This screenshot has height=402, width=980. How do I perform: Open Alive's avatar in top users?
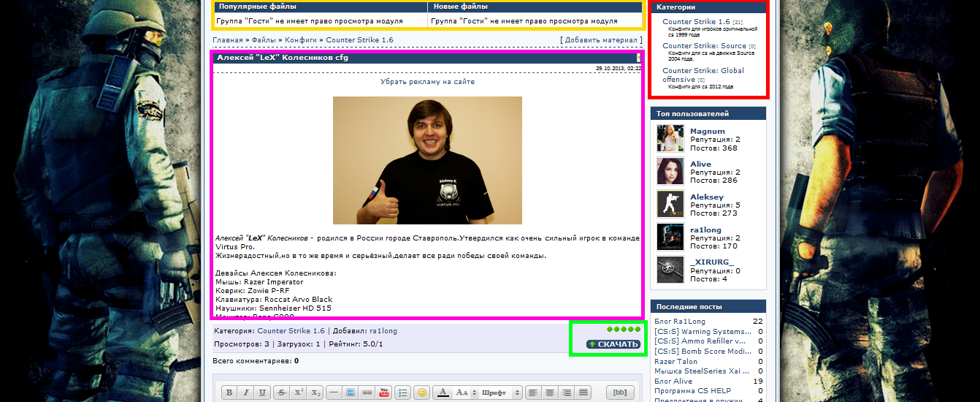[x=670, y=171]
